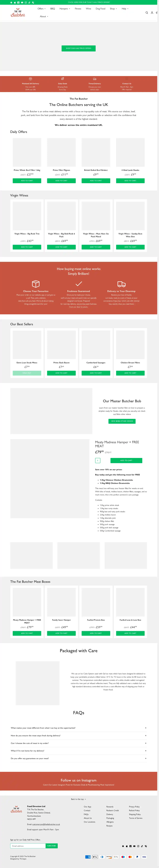Open the Dog Food menu item
Image resolution: width=159 pixels, height=868 pixels.
pyautogui.click(x=100, y=9)
